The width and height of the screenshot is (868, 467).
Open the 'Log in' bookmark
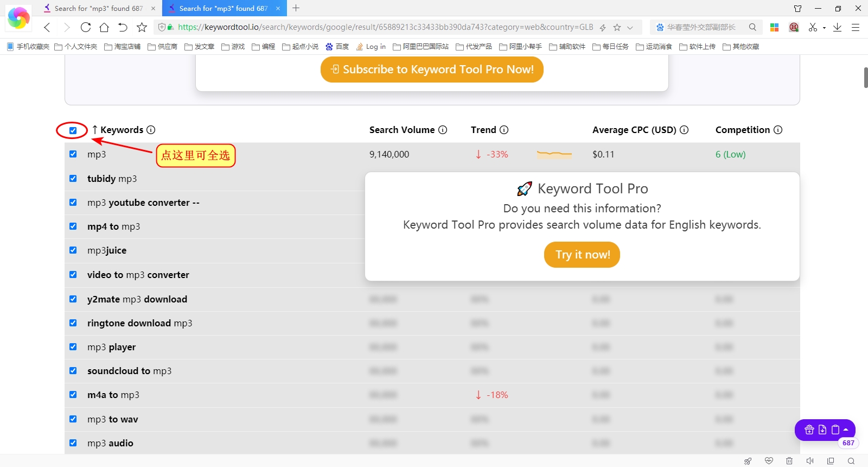371,47
